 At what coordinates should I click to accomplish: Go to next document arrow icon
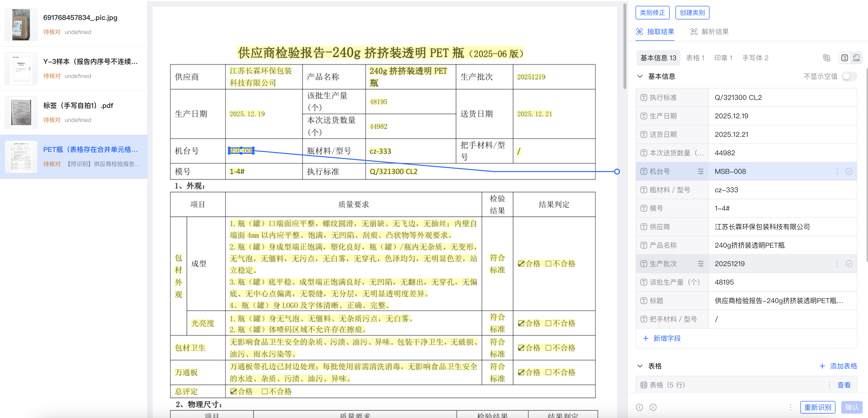point(653,407)
